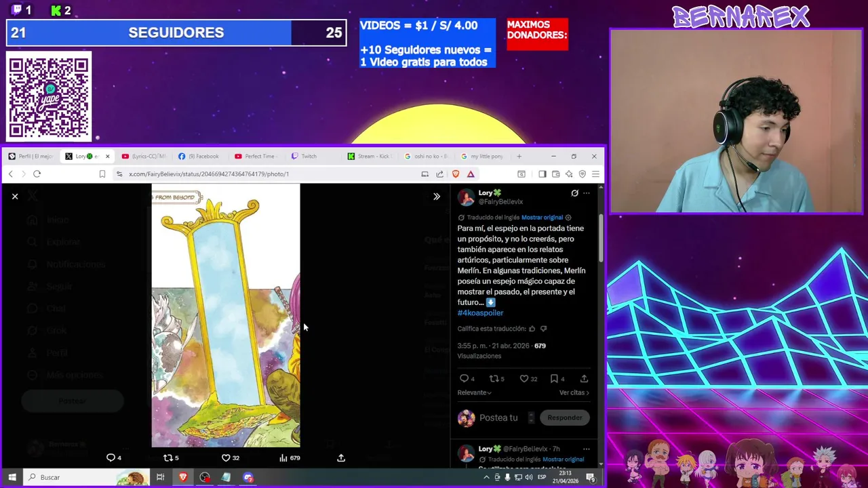Show hidden system tray icons
This screenshot has height=488, width=868.
[x=486, y=477]
